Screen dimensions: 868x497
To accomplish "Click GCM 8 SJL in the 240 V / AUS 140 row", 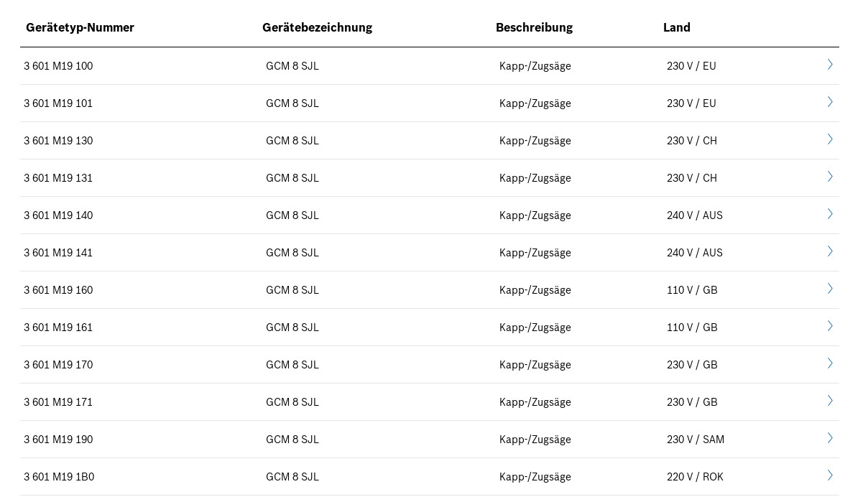I will pyautogui.click(x=292, y=215).
